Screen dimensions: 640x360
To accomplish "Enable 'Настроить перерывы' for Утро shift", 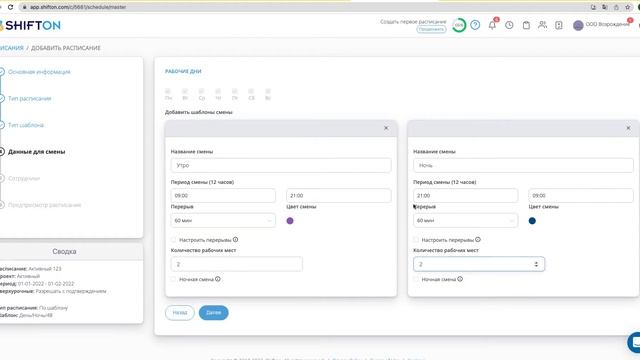I will click(x=173, y=240).
